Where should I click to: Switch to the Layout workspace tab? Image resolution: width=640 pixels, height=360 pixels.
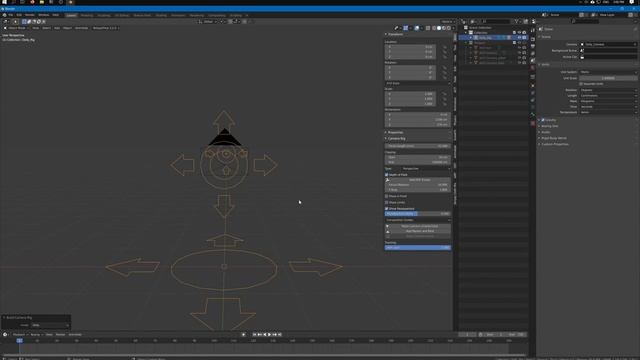(x=71, y=15)
